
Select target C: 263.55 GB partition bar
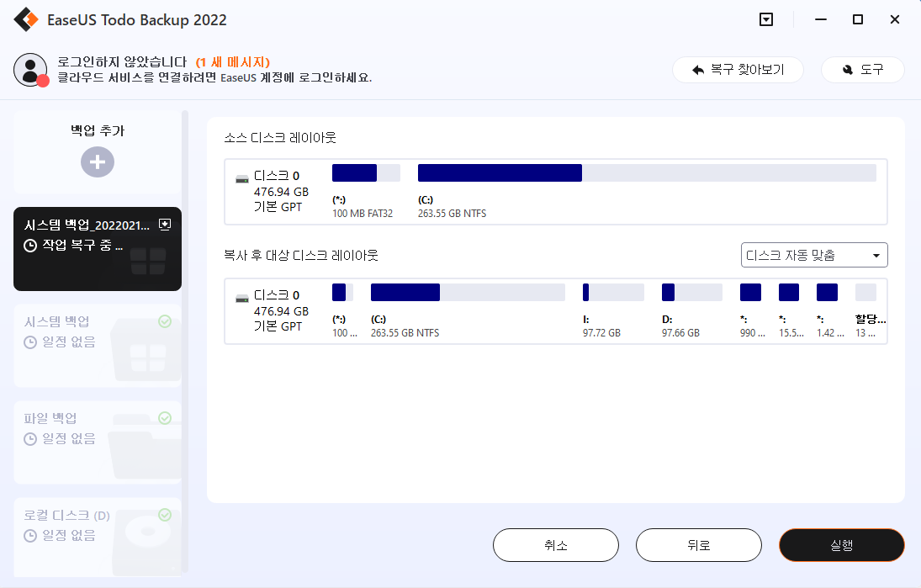(468, 292)
